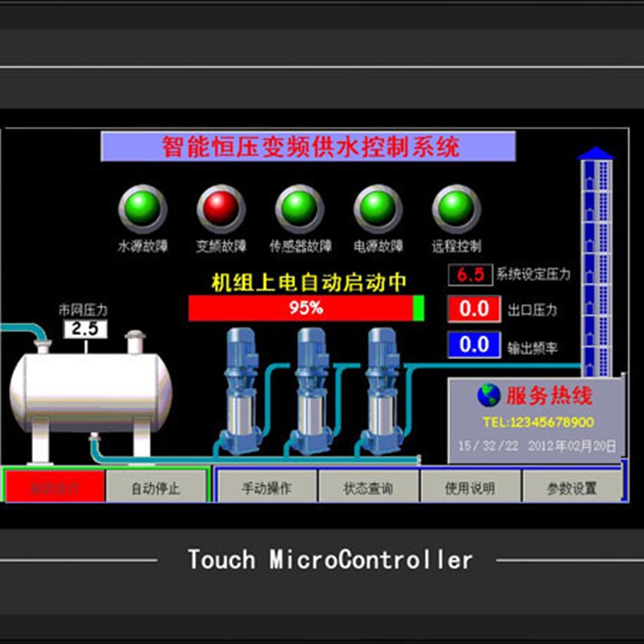The image size is (644, 644).
Task: Click the 变频故障 label text
Action: [x=221, y=246]
